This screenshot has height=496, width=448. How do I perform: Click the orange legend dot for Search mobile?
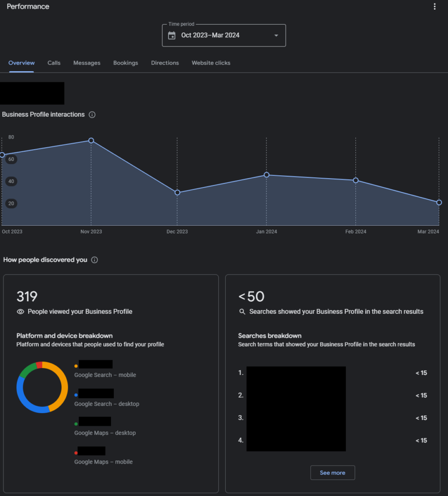coord(76,366)
